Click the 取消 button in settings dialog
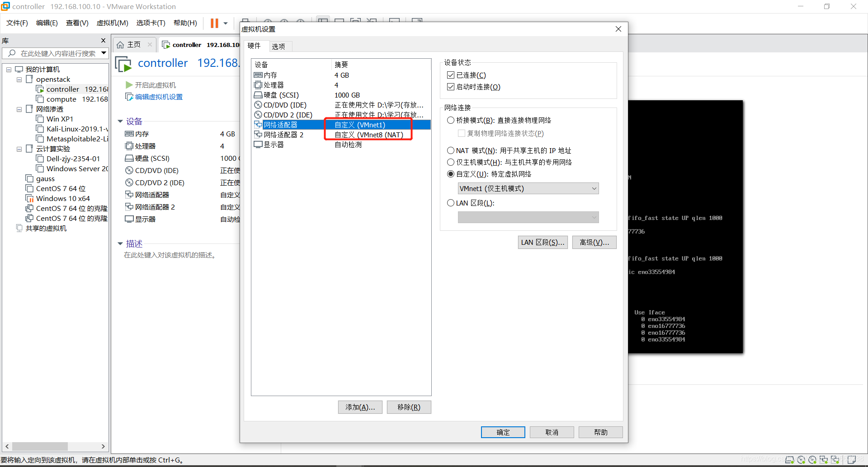Screen dimensions: 868x467 click(552, 432)
